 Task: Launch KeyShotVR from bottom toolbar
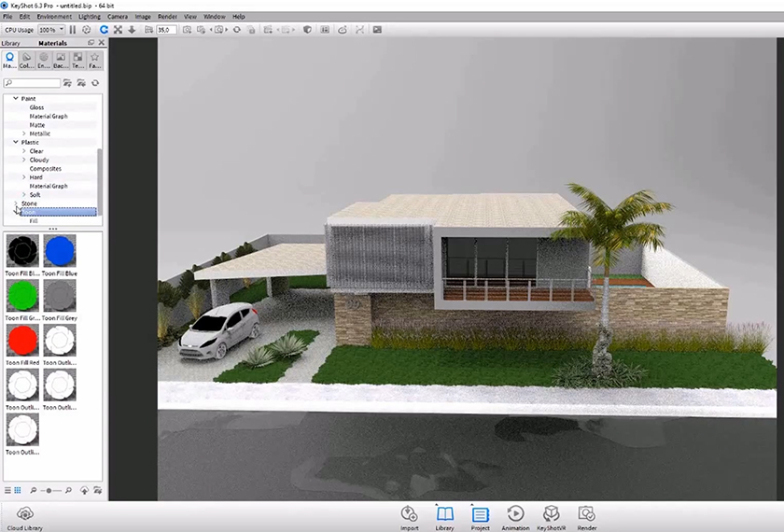coord(551,515)
